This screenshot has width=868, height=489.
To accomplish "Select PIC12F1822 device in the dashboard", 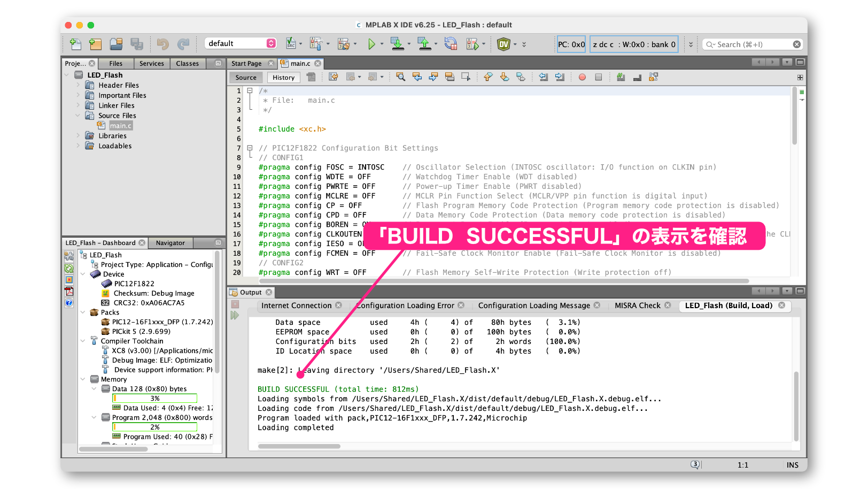I will pos(134,284).
